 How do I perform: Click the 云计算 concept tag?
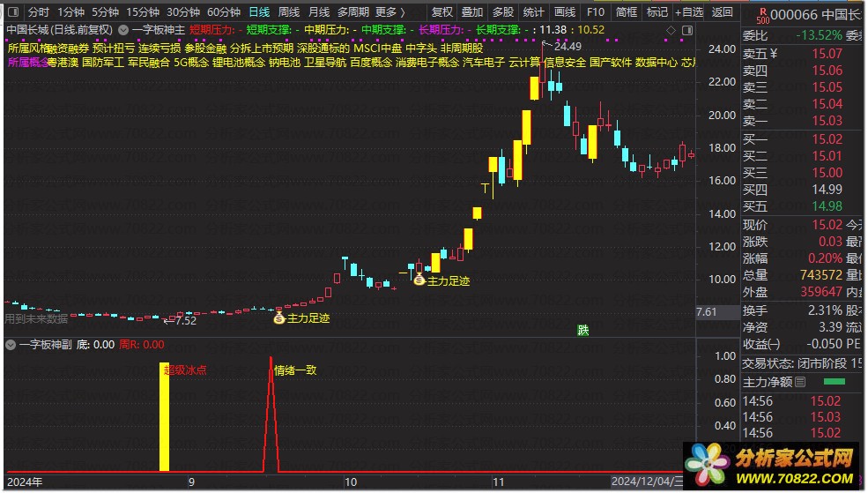[523, 63]
